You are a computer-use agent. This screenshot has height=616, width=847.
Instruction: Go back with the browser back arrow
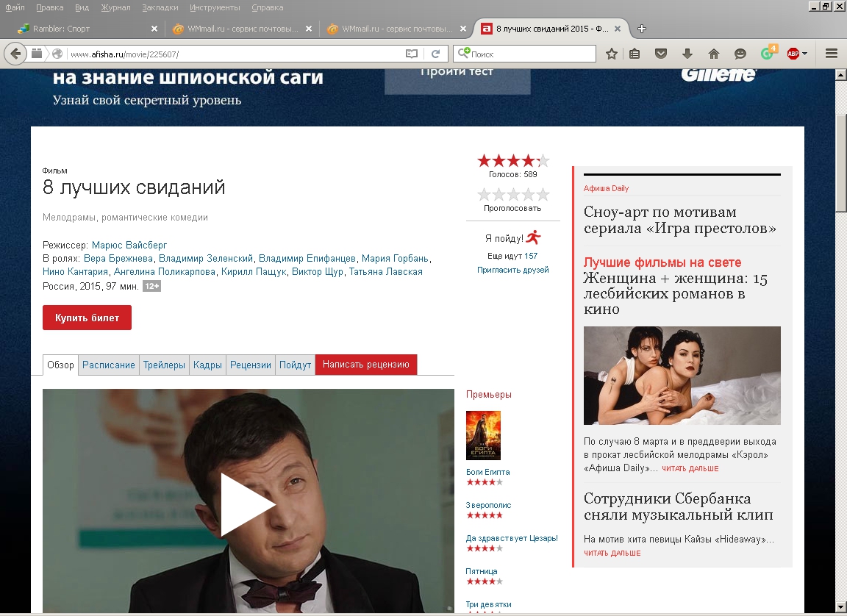click(x=15, y=54)
